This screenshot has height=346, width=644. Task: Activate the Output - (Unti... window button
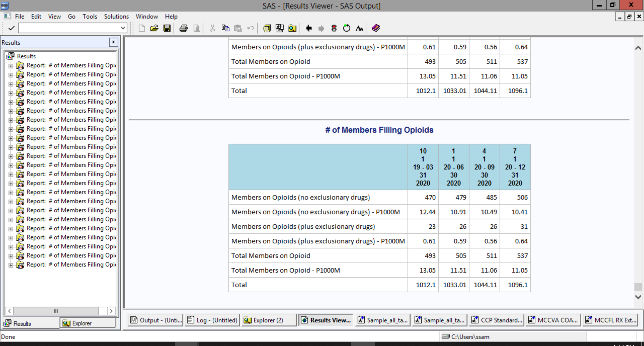click(155, 320)
